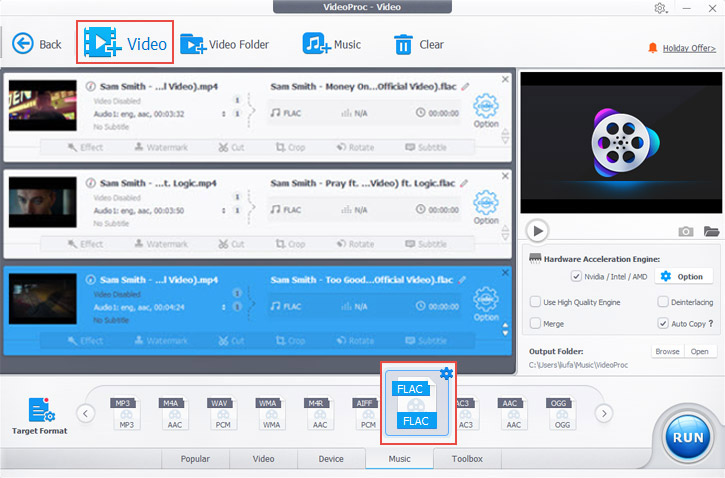Open Watermark for the Money On item

click(x=161, y=147)
